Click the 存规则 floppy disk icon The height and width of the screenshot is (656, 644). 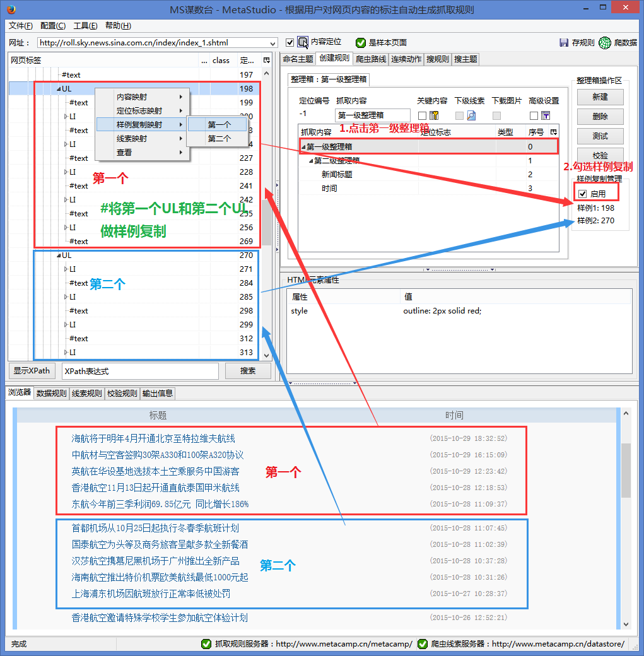pos(564,43)
